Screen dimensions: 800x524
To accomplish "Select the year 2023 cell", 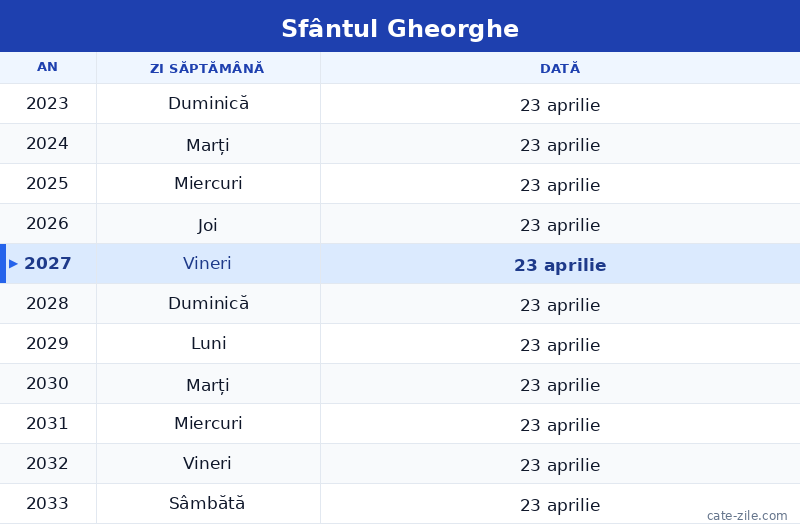I will [x=47, y=104].
